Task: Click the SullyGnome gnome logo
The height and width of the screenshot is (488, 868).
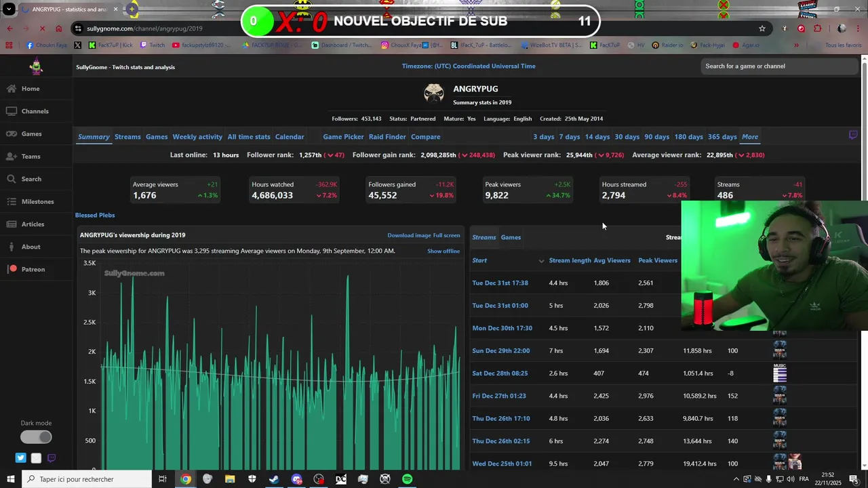Action: pos(36,66)
